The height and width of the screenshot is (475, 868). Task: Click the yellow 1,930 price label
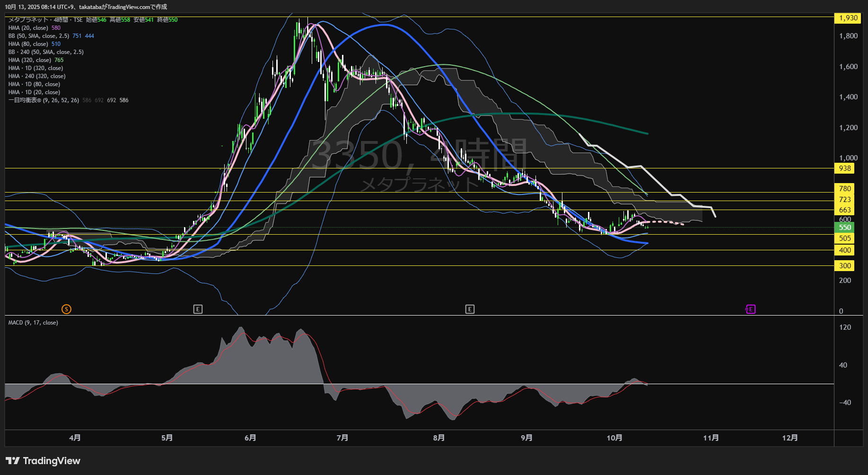[x=848, y=18]
